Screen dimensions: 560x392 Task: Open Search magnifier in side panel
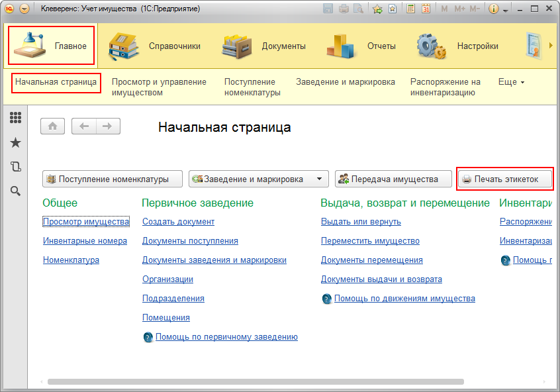[x=15, y=191]
